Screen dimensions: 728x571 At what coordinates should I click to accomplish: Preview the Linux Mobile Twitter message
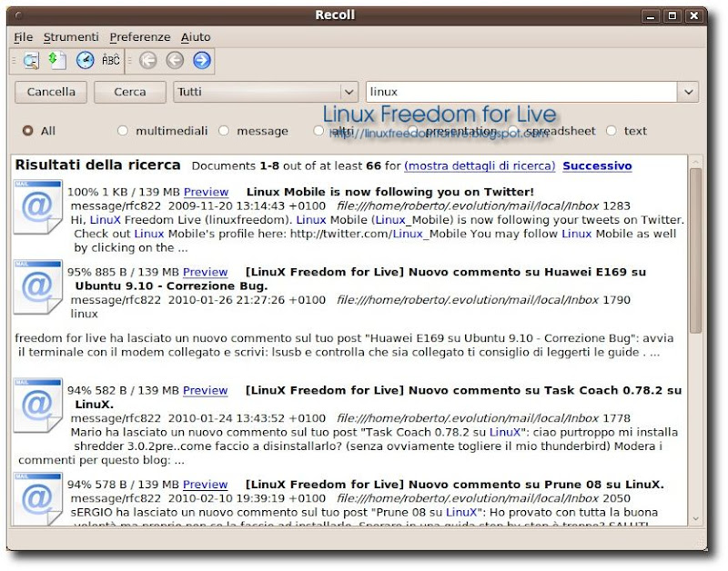pos(207,192)
